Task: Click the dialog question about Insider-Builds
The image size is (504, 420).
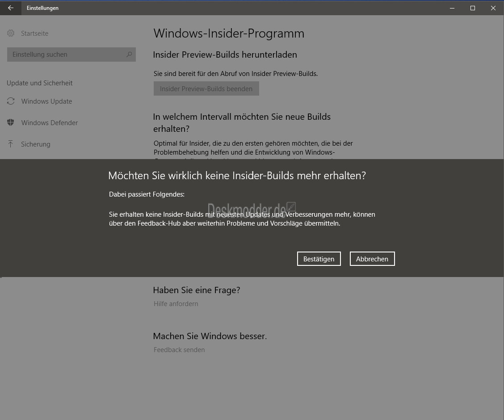Action: click(x=237, y=176)
